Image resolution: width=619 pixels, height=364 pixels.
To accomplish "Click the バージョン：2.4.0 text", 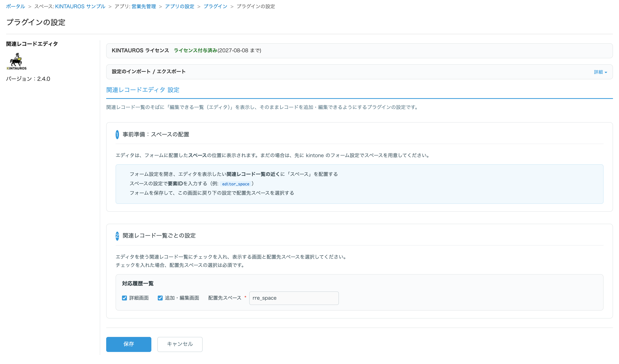I will coord(28,79).
